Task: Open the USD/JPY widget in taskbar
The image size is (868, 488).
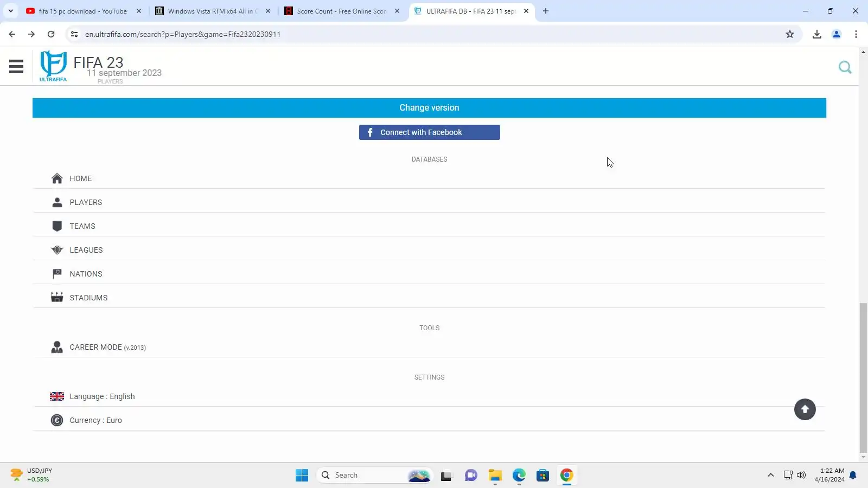Action: [31, 475]
